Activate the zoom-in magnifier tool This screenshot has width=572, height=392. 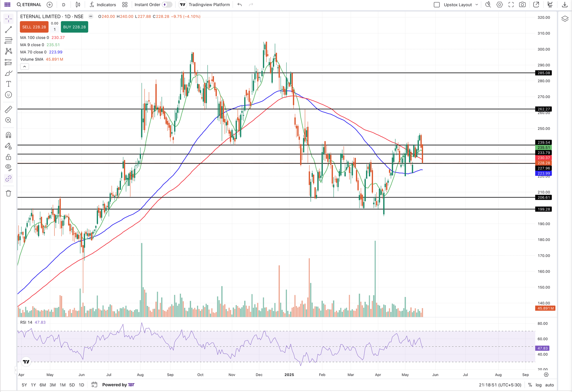tap(9, 120)
